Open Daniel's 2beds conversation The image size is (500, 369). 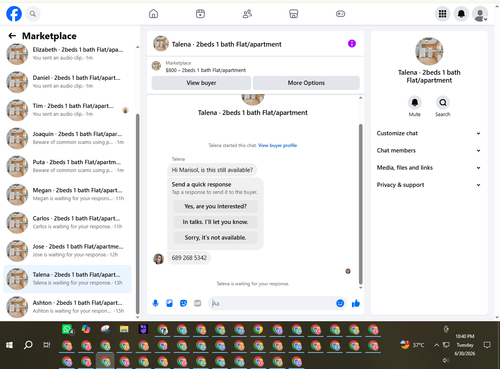(67, 82)
